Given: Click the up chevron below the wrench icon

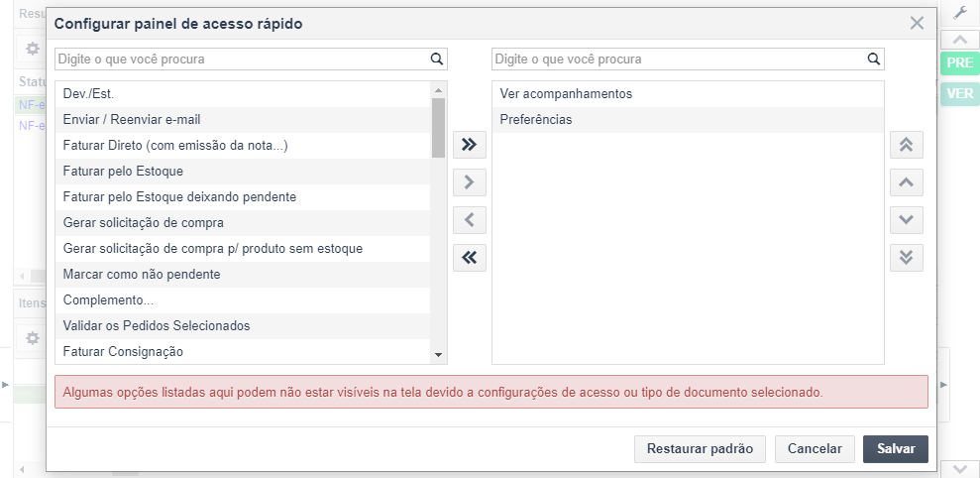Looking at the screenshot, I should coord(960,40).
